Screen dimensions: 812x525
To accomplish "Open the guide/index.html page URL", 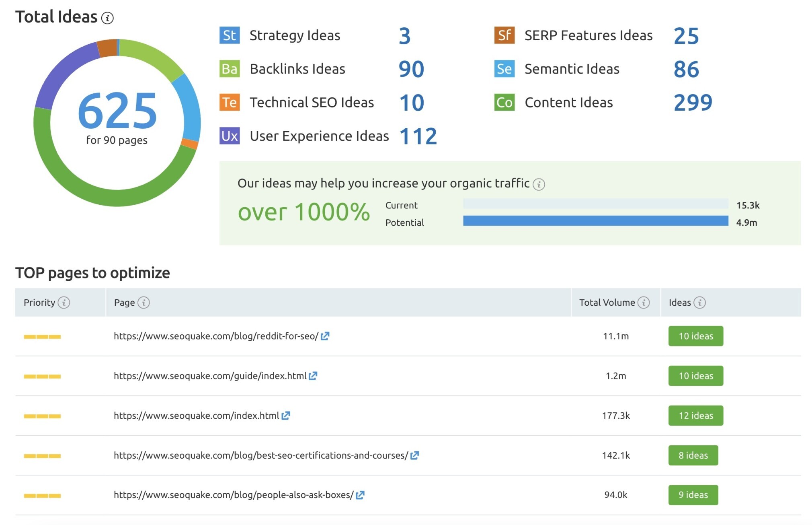I will [x=210, y=376].
